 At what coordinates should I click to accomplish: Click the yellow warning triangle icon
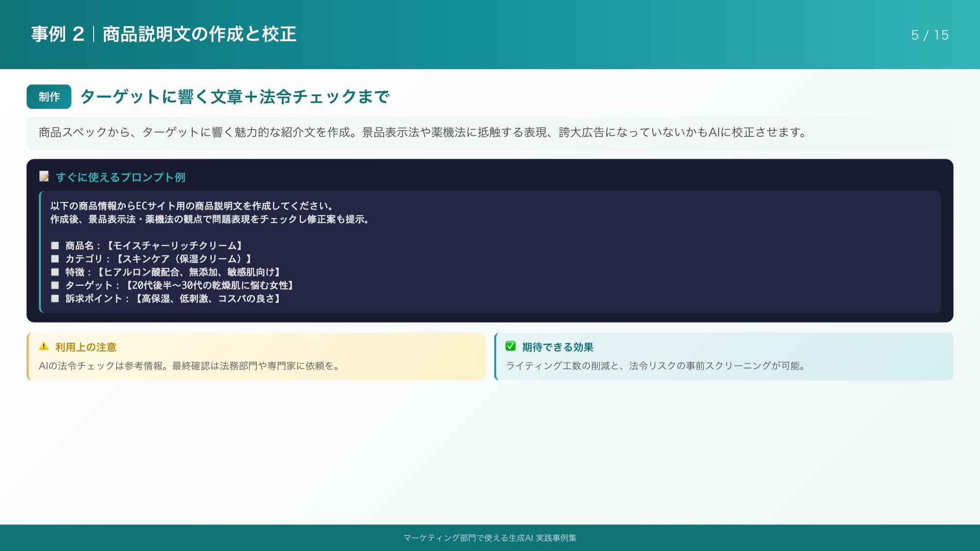click(x=44, y=347)
